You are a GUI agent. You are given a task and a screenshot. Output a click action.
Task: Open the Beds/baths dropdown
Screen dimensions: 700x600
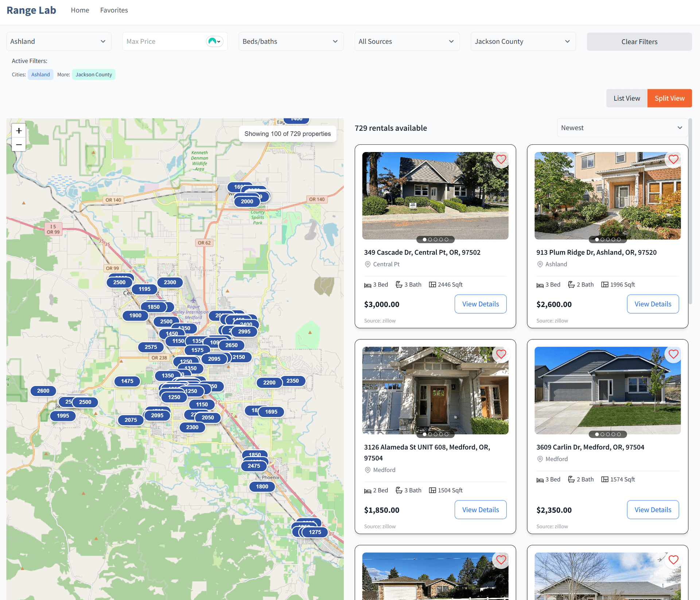tap(291, 41)
